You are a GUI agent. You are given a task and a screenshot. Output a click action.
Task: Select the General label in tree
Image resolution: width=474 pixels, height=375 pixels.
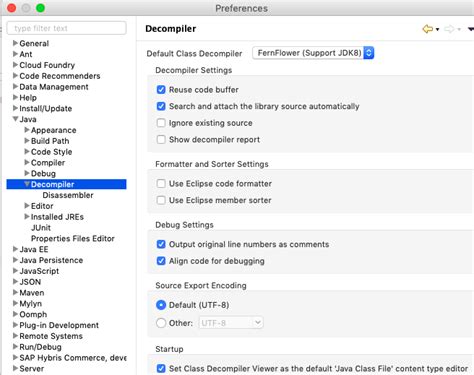pyautogui.click(x=34, y=43)
